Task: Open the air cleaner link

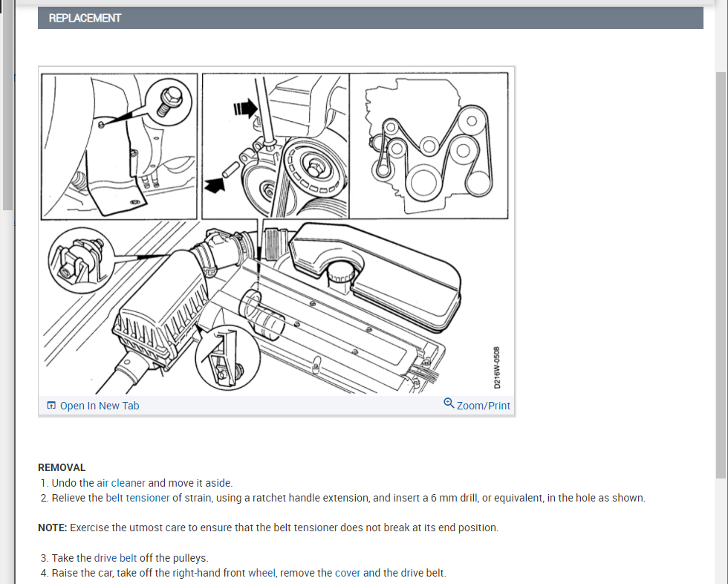Action: pos(120,483)
